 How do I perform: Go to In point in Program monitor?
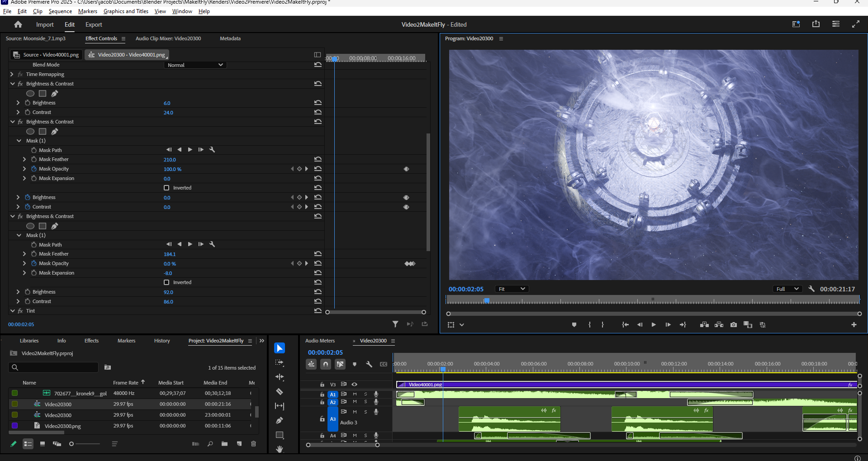point(625,325)
